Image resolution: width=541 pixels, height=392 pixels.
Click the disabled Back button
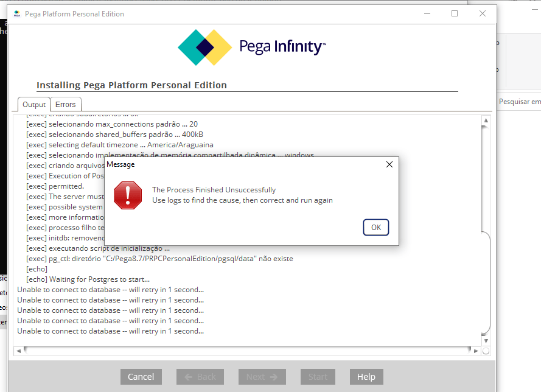click(x=200, y=377)
